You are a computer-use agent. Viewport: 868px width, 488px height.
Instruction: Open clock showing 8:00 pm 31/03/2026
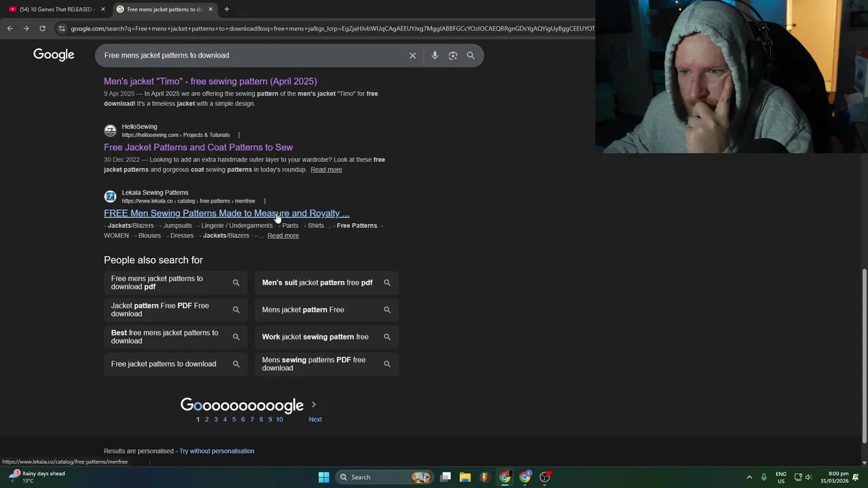(834, 477)
